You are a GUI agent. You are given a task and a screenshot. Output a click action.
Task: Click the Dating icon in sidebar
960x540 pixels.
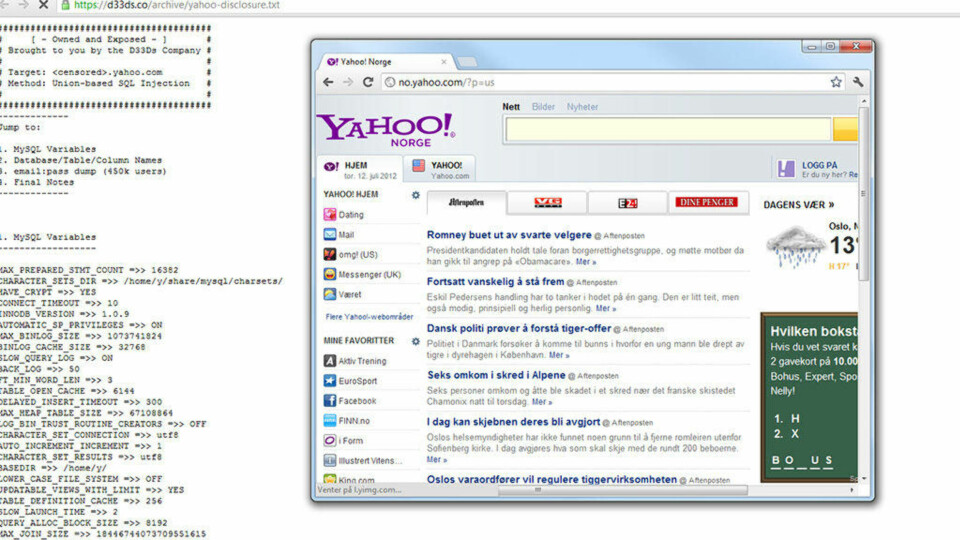[330, 214]
